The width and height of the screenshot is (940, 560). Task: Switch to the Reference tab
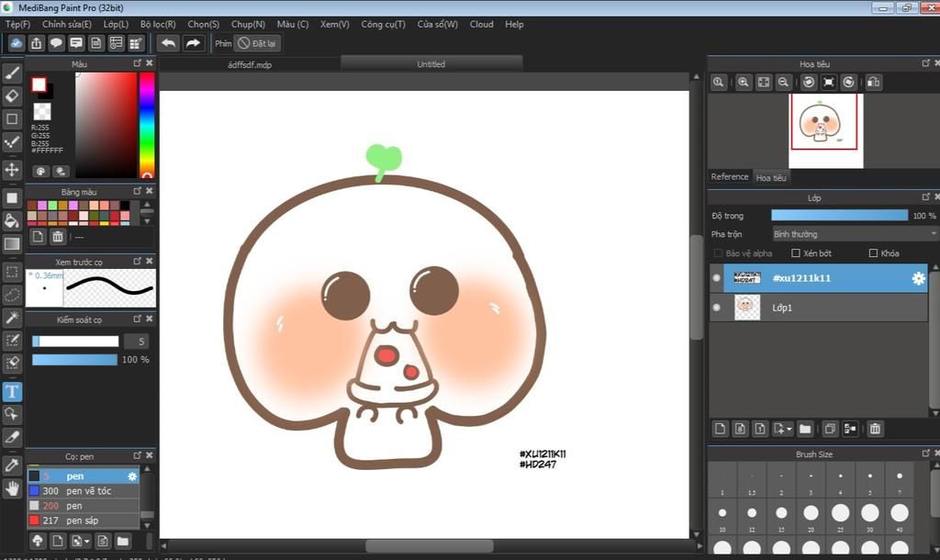point(730,177)
